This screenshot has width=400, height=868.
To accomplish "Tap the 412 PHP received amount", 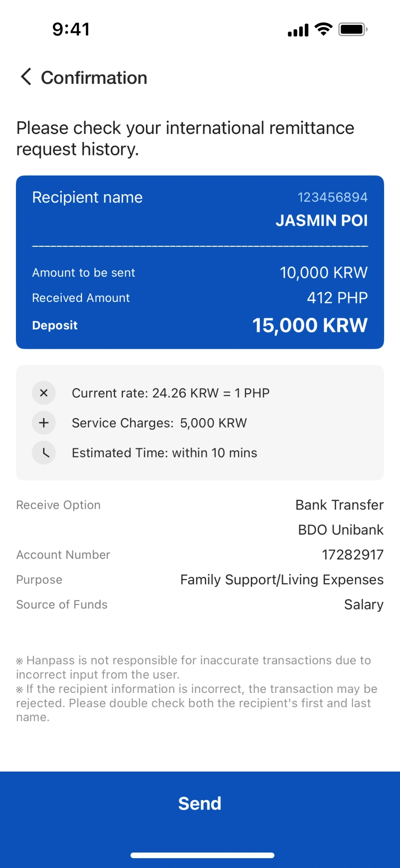I will pos(337,298).
